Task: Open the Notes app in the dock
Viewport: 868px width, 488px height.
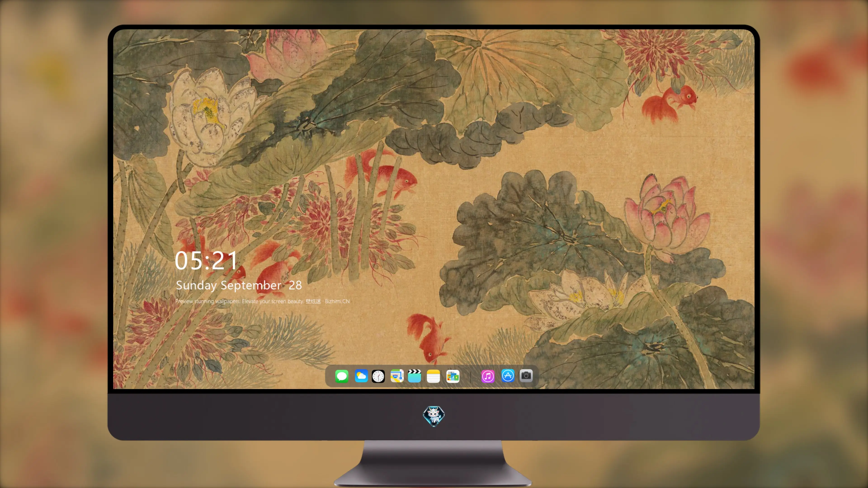Action: click(433, 376)
